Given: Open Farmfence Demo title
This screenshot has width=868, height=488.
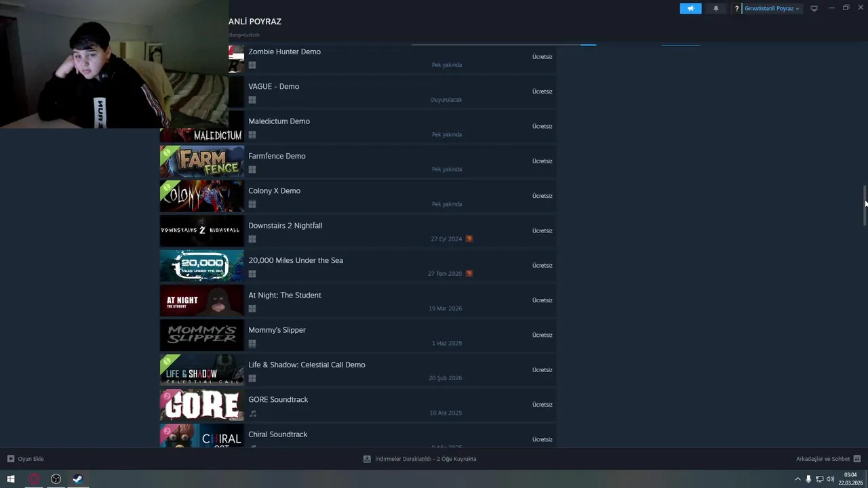Looking at the screenshot, I should tap(277, 156).
